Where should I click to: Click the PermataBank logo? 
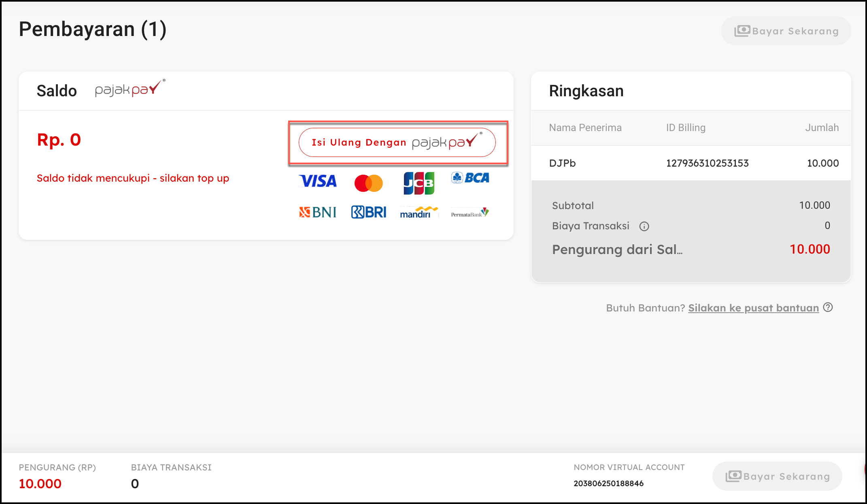pyautogui.click(x=470, y=213)
